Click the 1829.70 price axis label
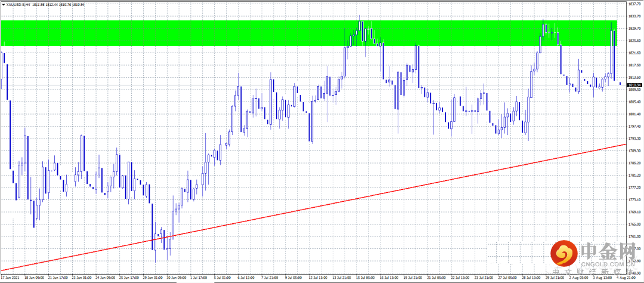The height and width of the screenshot is (283, 644). (635, 29)
